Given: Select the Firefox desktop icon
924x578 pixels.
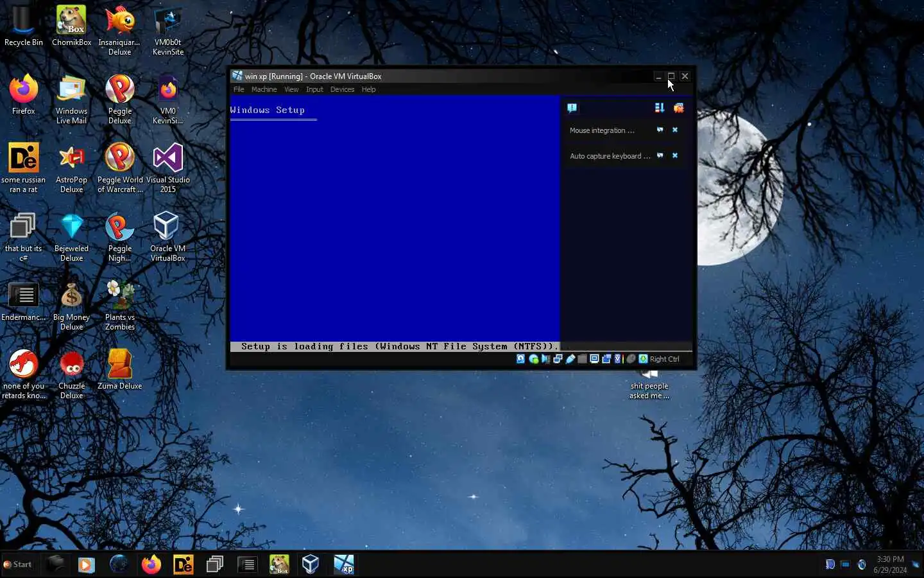Looking at the screenshot, I should (x=24, y=95).
